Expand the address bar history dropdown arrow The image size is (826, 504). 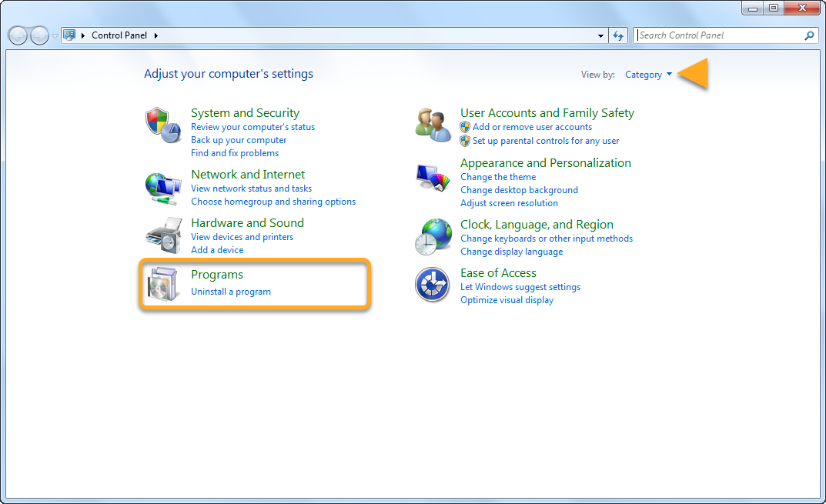point(601,35)
